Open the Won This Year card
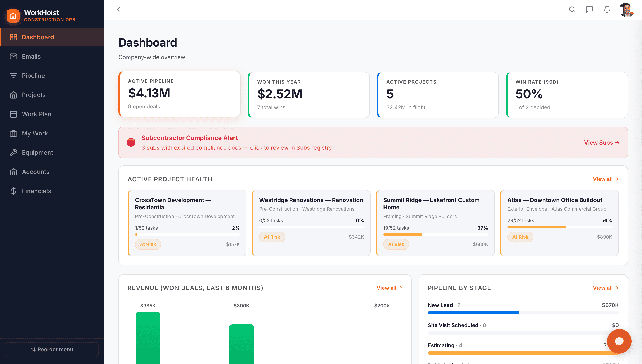This screenshot has height=364, width=642. (x=309, y=95)
